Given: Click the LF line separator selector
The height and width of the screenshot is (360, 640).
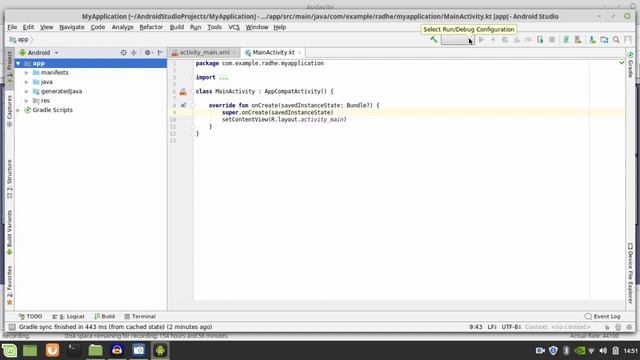Looking at the screenshot, I should [492, 327].
